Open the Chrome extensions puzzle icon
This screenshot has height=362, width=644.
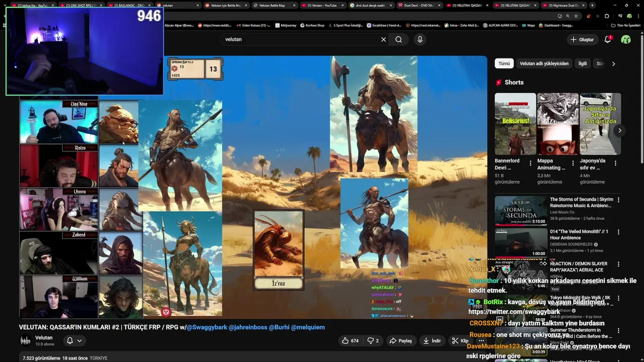point(607,16)
